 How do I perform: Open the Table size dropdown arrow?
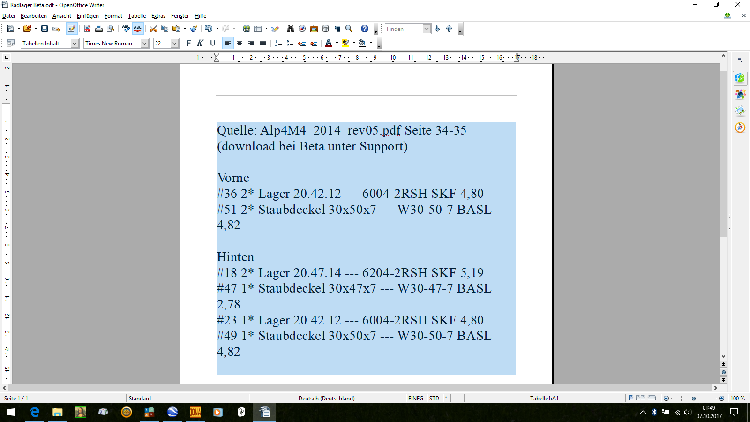click(x=266, y=29)
